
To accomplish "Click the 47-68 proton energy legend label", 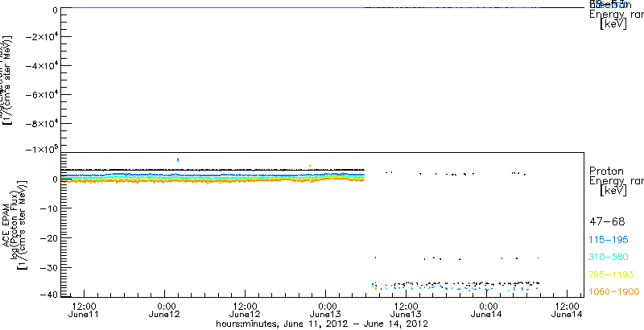I will [x=607, y=222].
